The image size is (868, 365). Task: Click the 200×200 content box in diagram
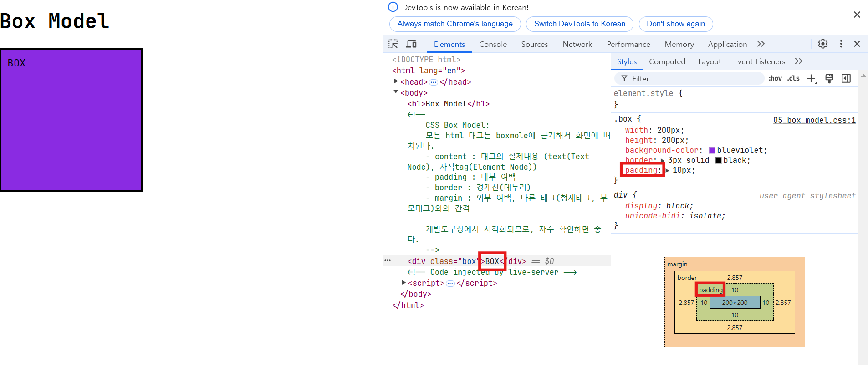[735, 302]
